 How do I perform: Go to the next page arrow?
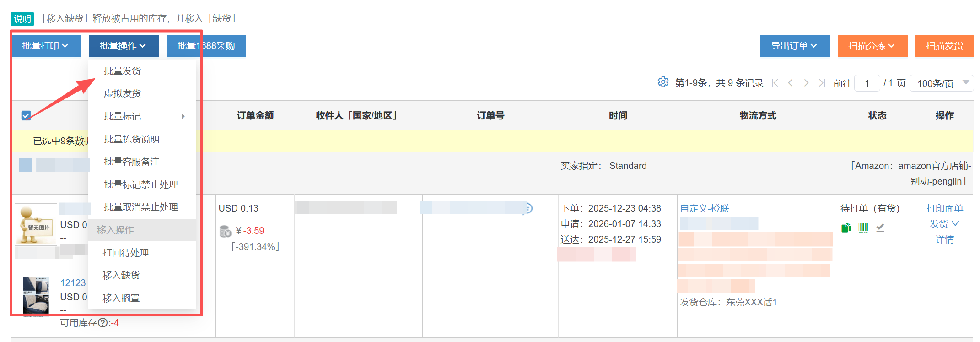tap(806, 83)
